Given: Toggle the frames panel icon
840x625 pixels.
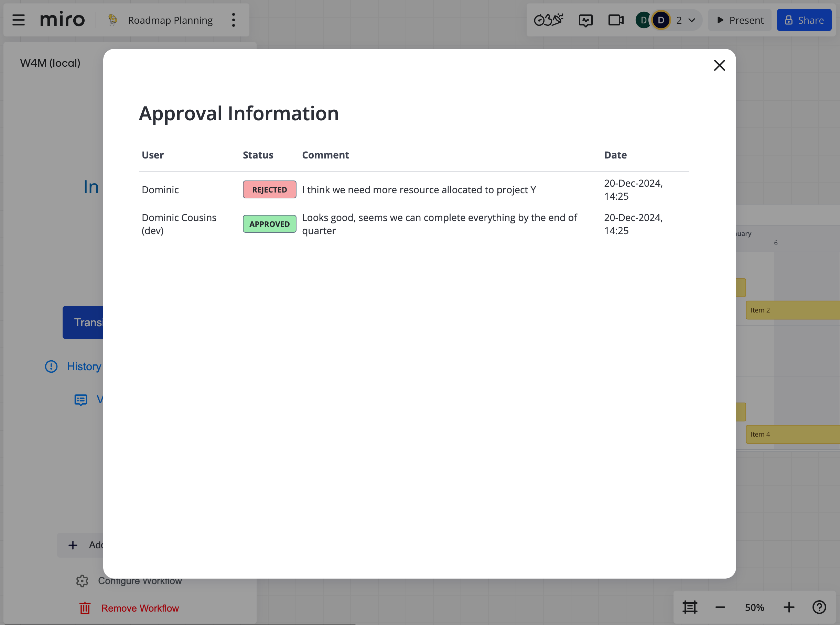Looking at the screenshot, I should [x=690, y=607].
